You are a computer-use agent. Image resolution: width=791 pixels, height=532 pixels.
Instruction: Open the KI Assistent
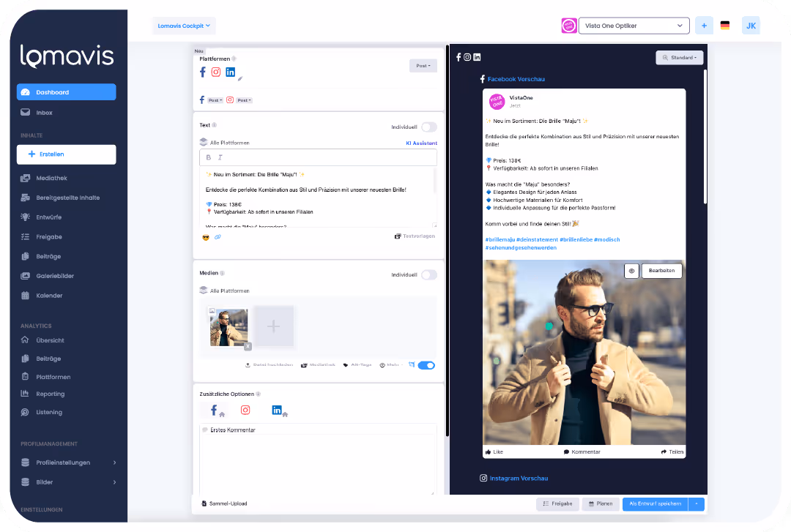click(421, 143)
